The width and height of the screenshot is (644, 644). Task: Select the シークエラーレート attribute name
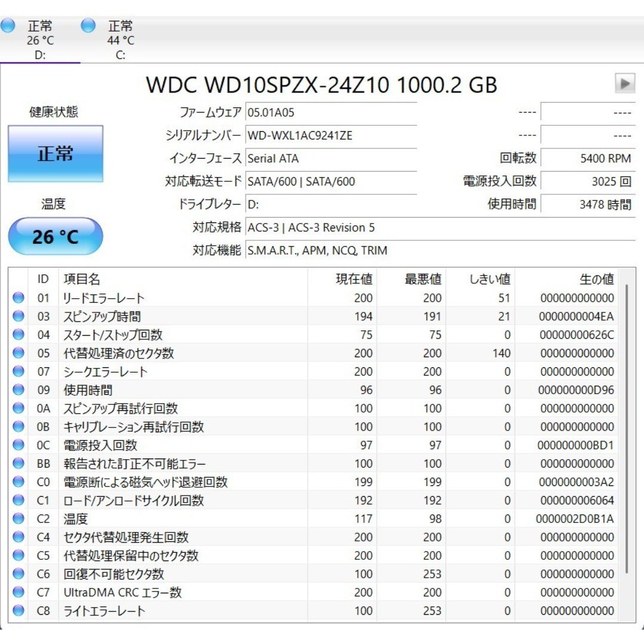pyautogui.click(x=105, y=371)
